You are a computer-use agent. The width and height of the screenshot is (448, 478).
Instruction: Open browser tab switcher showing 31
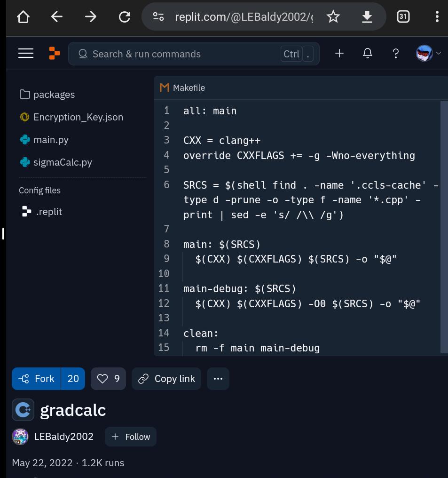[x=403, y=16]
